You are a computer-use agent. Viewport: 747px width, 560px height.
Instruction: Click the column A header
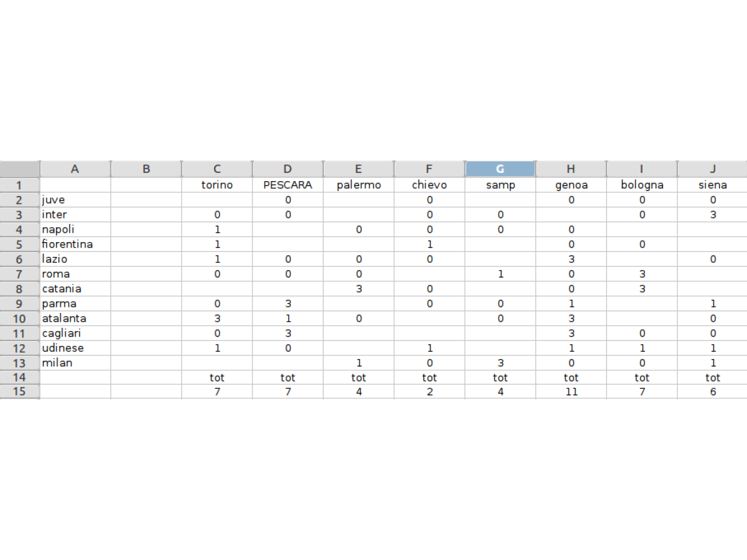click(x=75, y=169)
